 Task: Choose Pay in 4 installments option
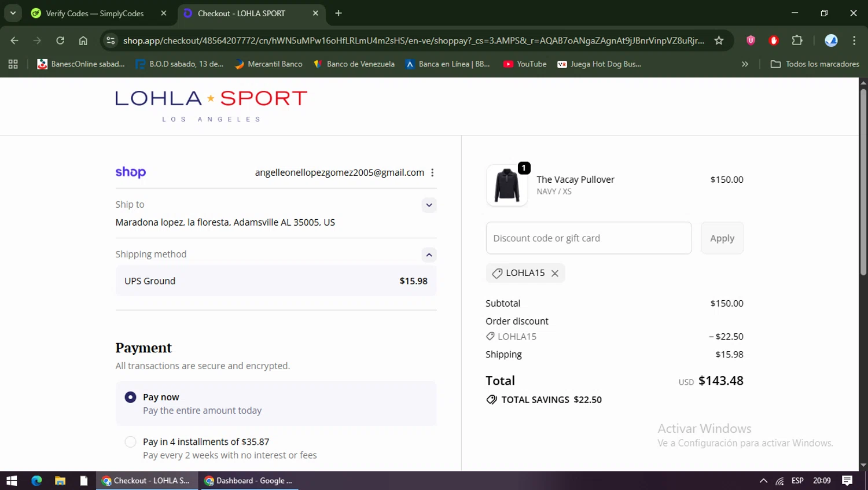(x=131, y=442)
